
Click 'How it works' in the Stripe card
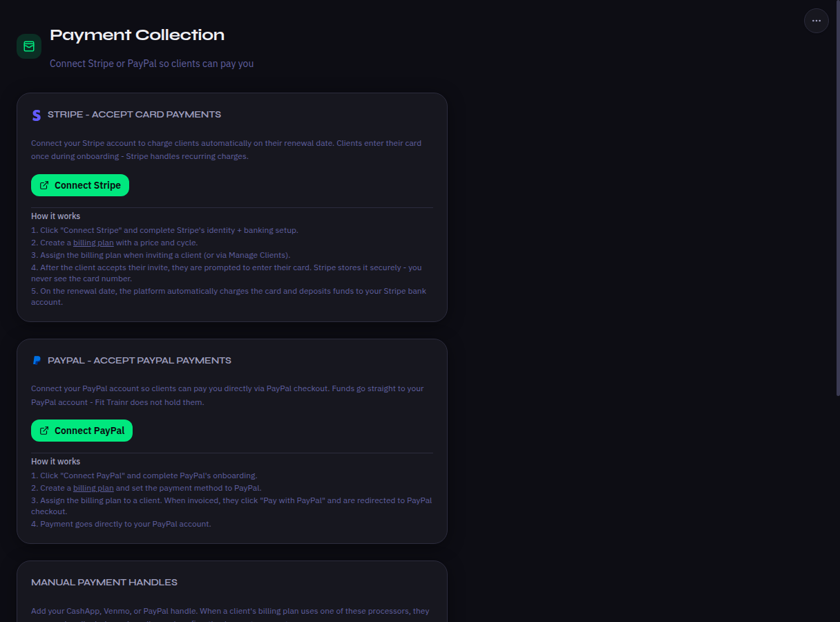coord(56,216)
